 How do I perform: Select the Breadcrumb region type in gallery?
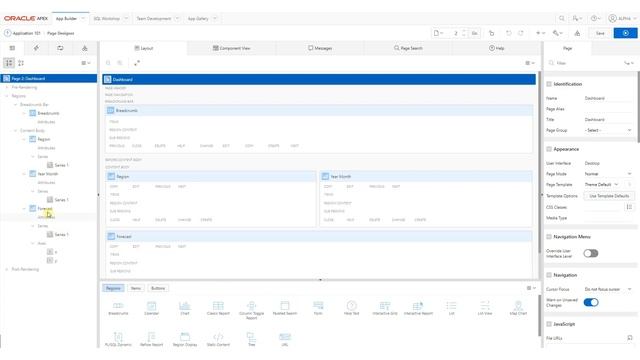(x=118, y=308)
